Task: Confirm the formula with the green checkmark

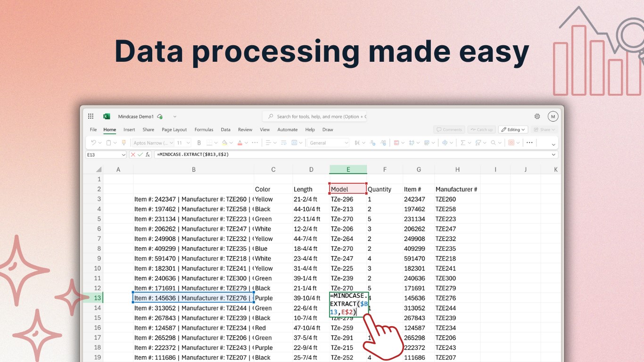Action: point(140,155)
